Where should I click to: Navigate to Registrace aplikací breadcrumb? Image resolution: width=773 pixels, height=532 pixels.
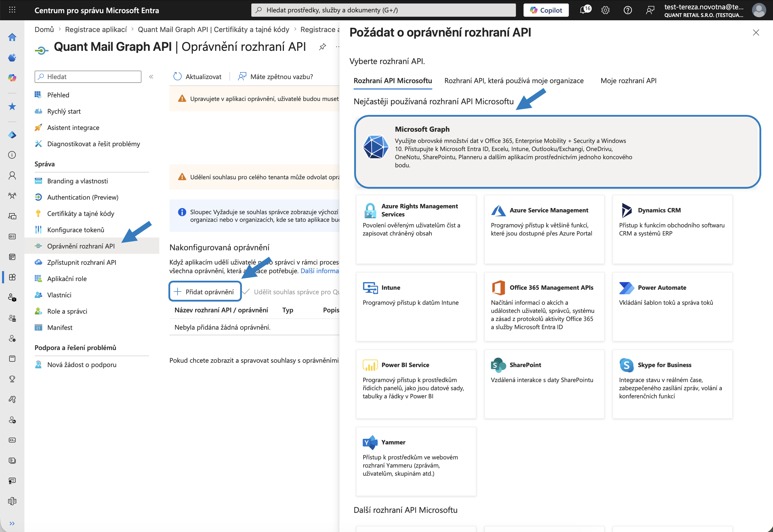click(x=96, y=29)
